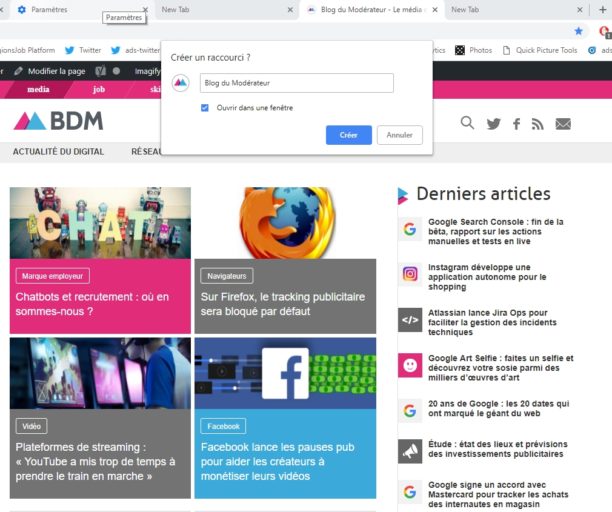Image resolution: width=612 pixels, height=512 pixels.
Task: Click the Firefox logo article thumbnail
Action: click(285, 223)
